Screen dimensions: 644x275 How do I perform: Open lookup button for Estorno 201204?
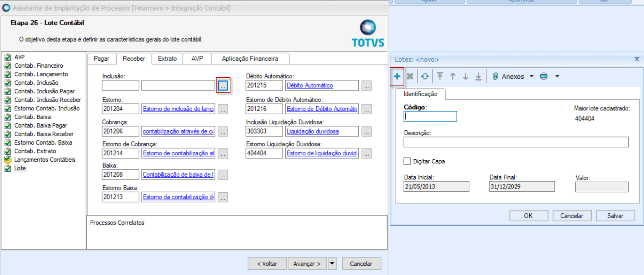223,109
